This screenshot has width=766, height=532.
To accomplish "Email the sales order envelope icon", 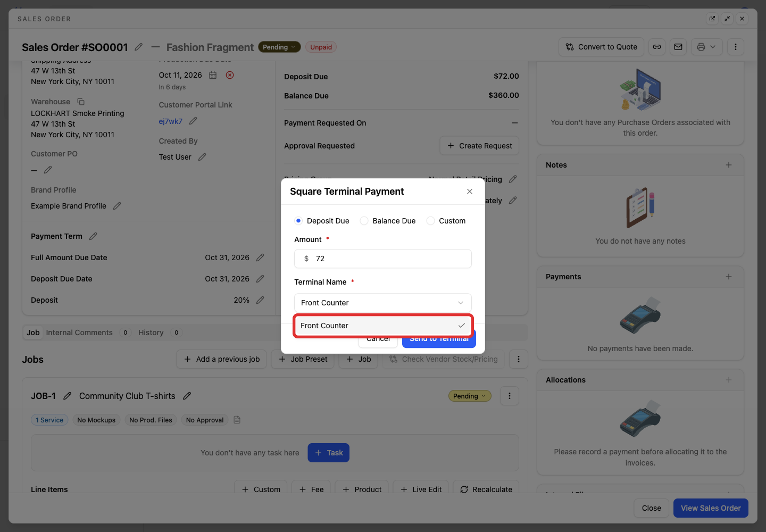I will pyautogui.click(x=678, y=47).
